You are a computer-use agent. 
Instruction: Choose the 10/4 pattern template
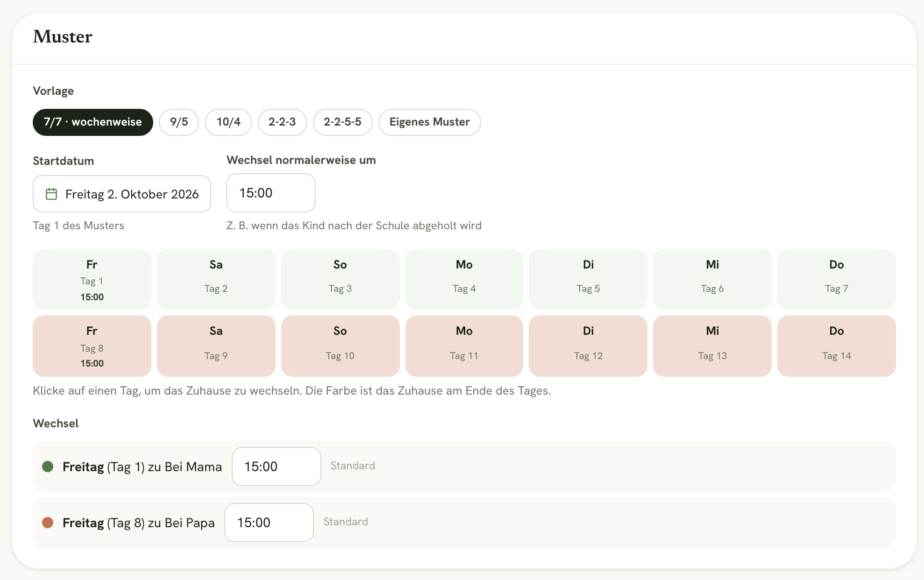click(x=228, y=122)
